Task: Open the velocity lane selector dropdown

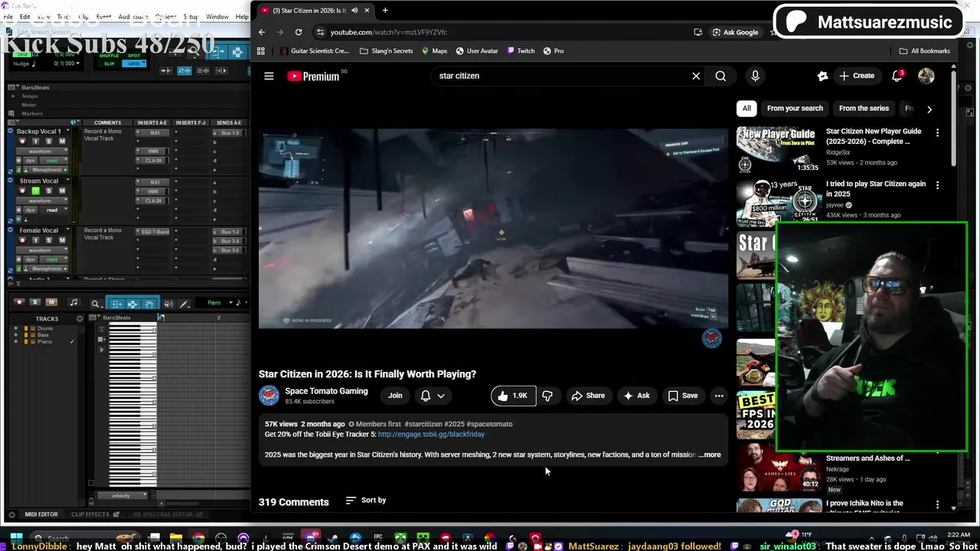Action: [x=122, y=495]
